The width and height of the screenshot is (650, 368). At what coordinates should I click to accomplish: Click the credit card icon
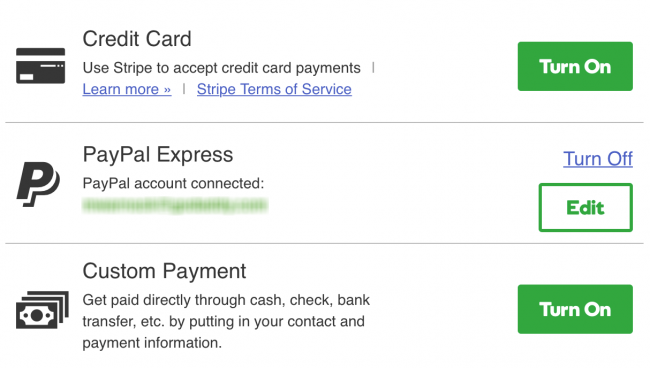[41, 66]
